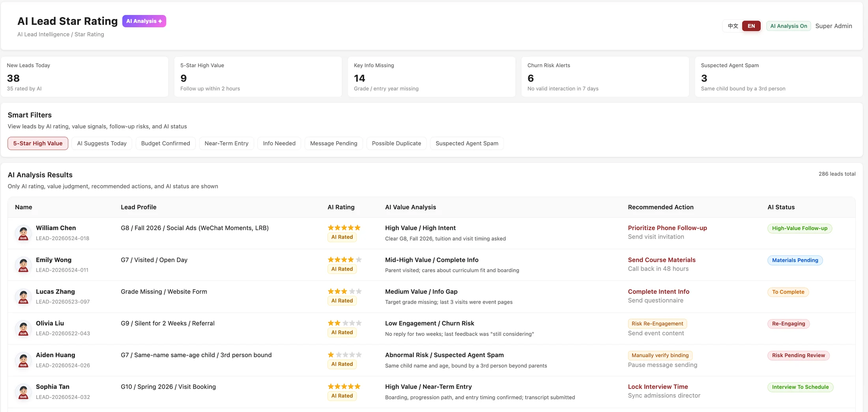Click the Lead Profile column header

(138, 207)
